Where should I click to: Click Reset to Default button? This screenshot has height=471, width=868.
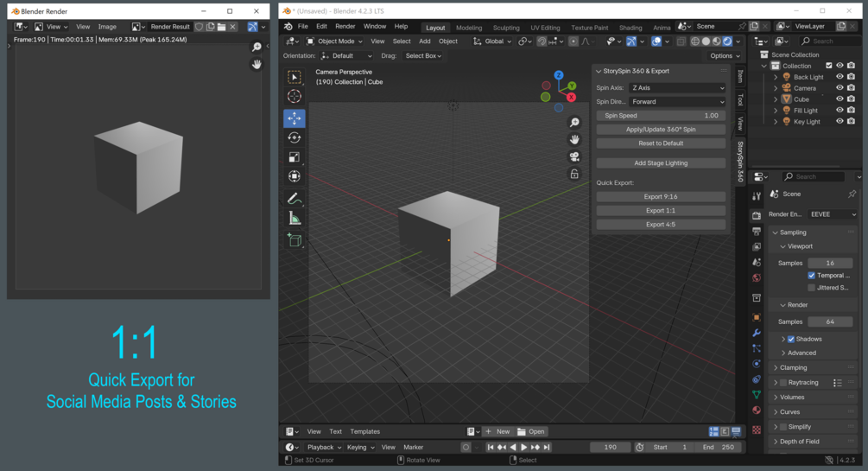click(x=661, y=143)
